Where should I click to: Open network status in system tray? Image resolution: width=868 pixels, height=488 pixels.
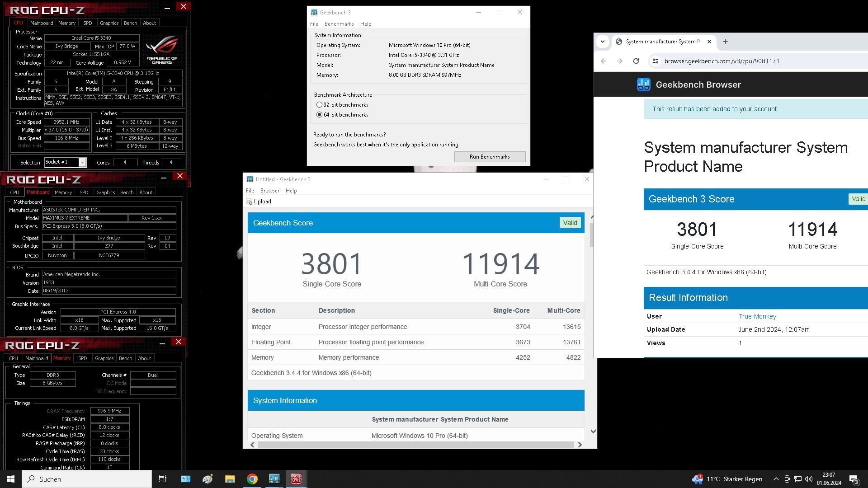click(798, 479)
